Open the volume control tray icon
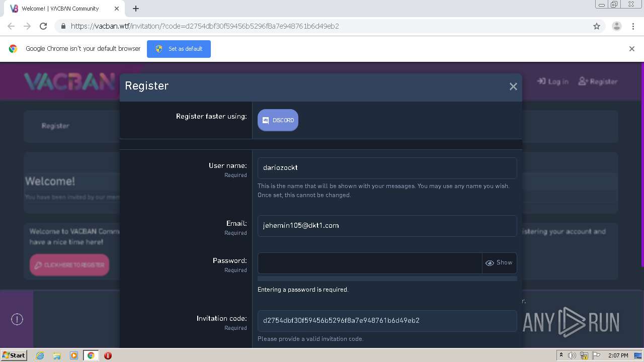The image size is (644, 362). coord(572,355)
